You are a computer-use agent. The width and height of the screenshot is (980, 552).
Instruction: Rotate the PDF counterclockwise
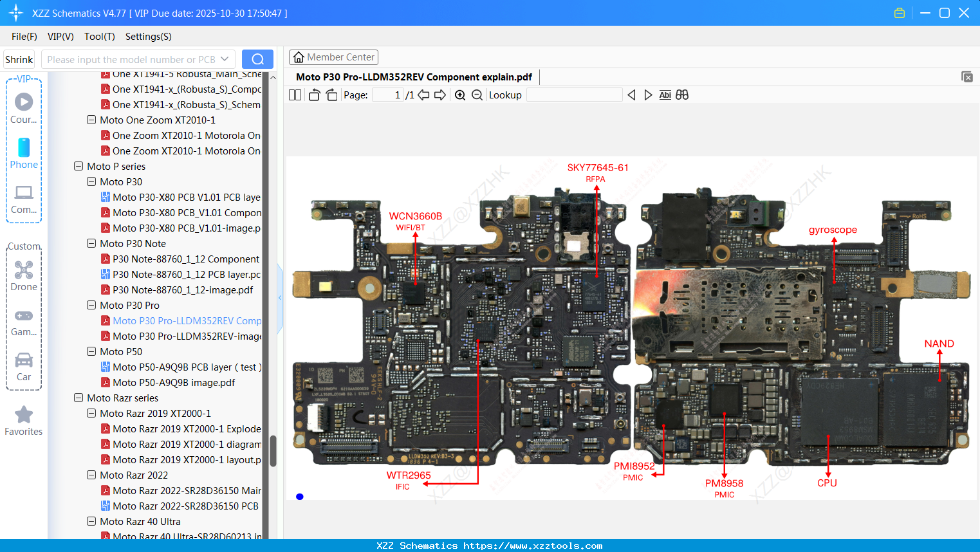[x=313, y=95]
